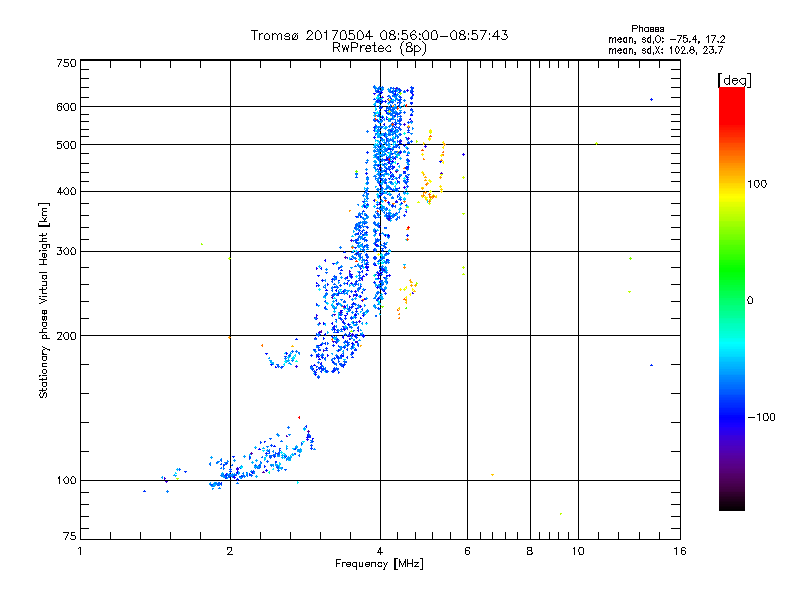Click the plot title 'Tromsø 20170504 08:56:00-08:57:43'

(x=379, y=35)
